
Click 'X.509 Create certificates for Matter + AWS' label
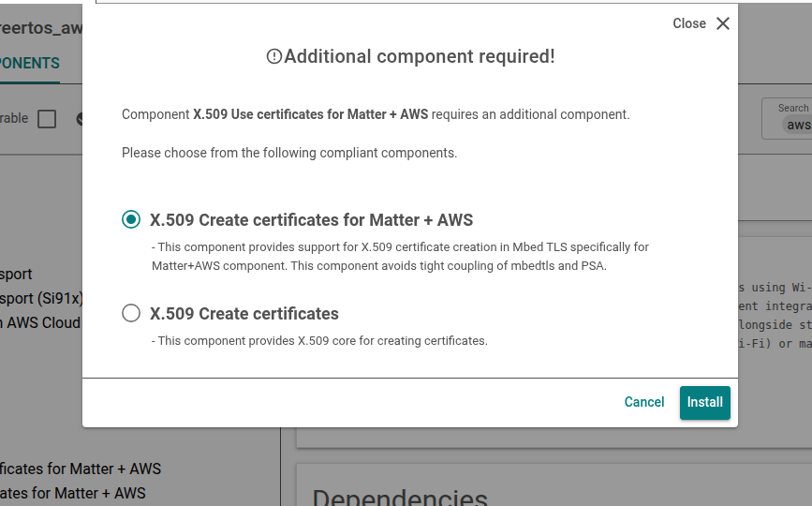coord(311,220)
